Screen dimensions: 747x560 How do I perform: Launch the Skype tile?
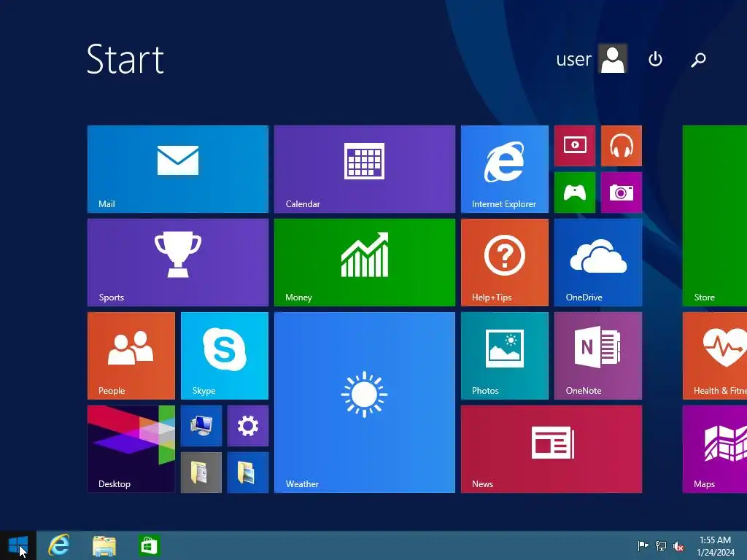click(x=225, y=356)
